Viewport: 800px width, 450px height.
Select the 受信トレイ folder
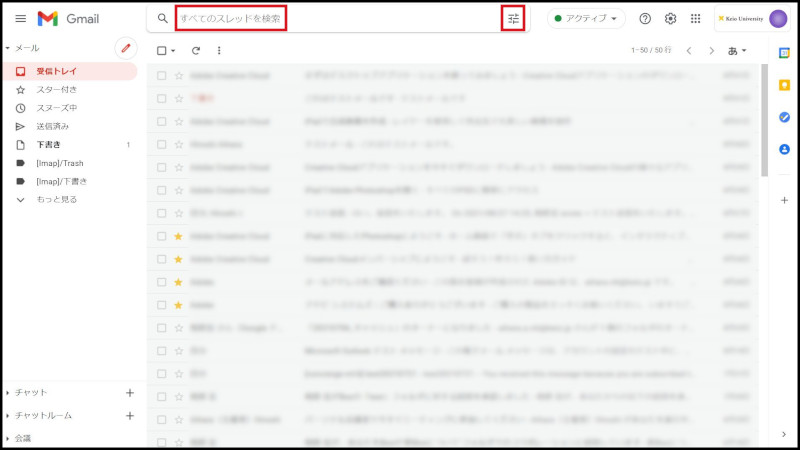pos(58,71)
